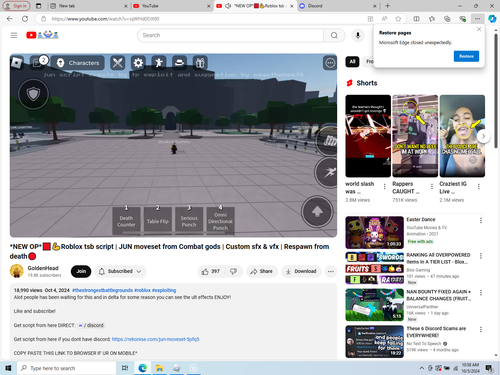Image resolution: width=500 pixels, height=375 pixels.
Task: Click the search magnifier button
Action: point(334,35)
